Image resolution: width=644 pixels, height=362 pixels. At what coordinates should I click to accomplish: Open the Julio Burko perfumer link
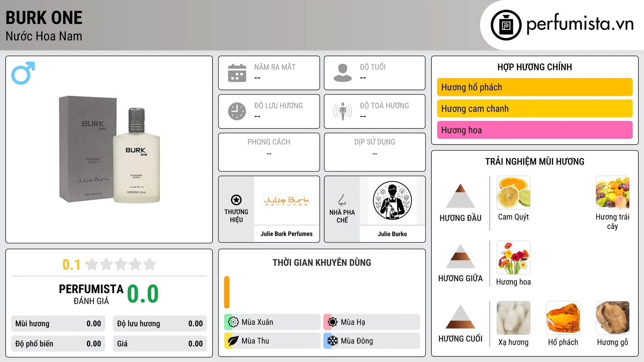[x=392, y=234]
